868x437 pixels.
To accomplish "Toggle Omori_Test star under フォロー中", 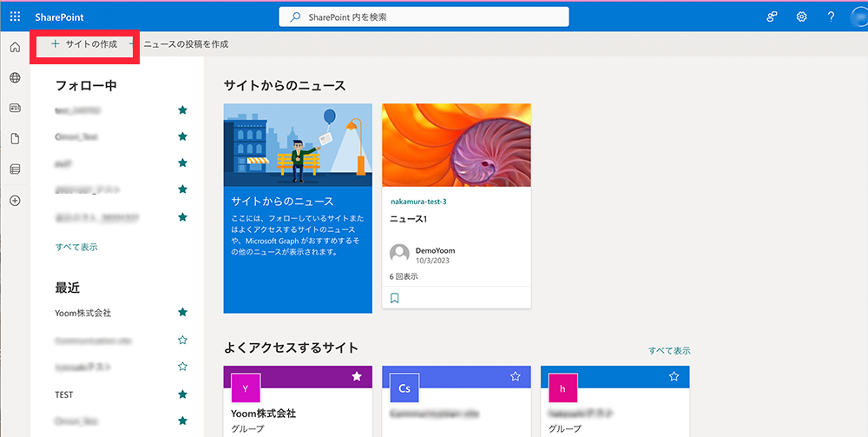I will [182, 136].
